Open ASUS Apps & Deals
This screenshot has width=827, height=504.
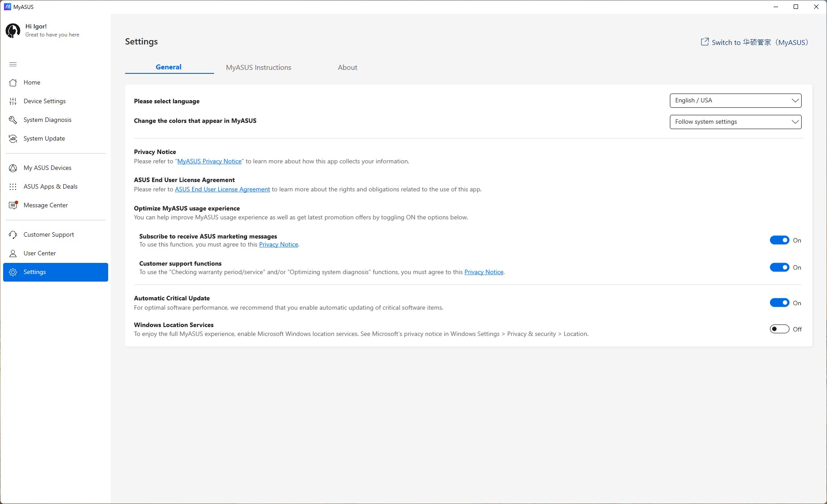coord(56,187)
